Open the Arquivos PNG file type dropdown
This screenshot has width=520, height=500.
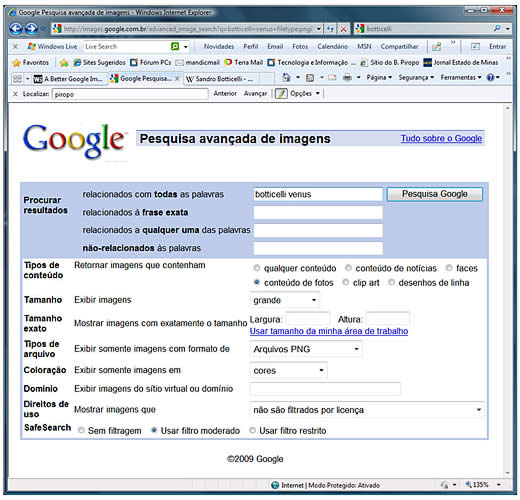click(x=306, y=349)
